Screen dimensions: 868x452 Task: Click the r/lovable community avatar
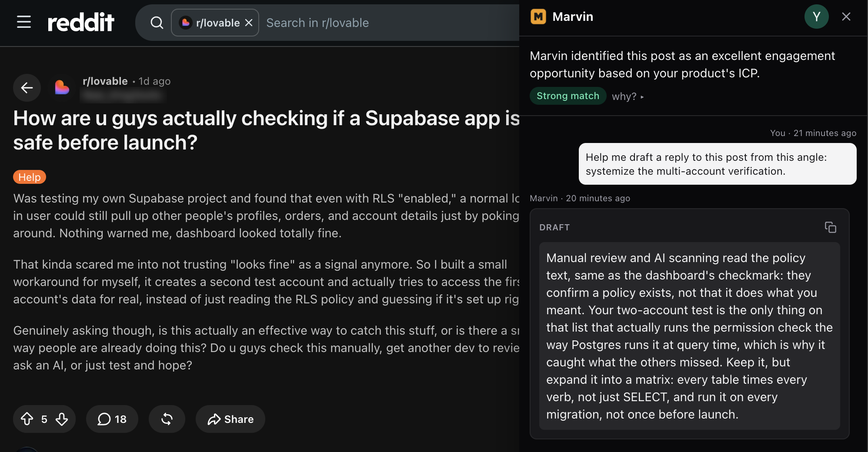[62, 88]
